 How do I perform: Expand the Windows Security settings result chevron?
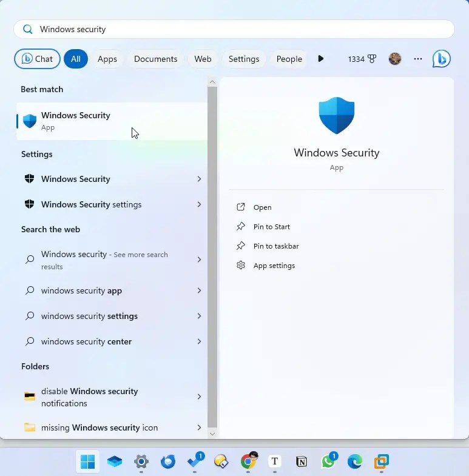199,204
